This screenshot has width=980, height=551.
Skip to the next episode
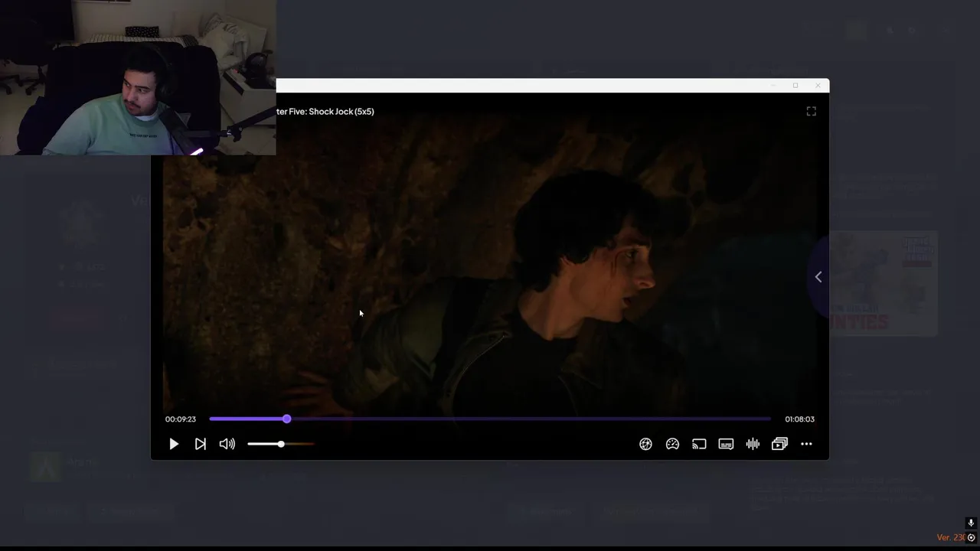pyautogui.click(x=201, y=444)
